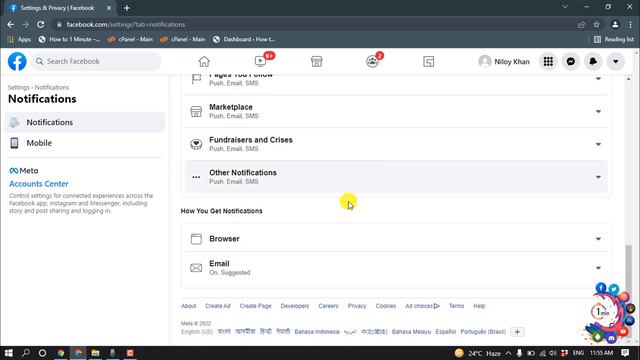Image resolution: width=640 pixels, height=360 pixels.
Task: Open a new browser tab
Action: click(x=127, y=8)
